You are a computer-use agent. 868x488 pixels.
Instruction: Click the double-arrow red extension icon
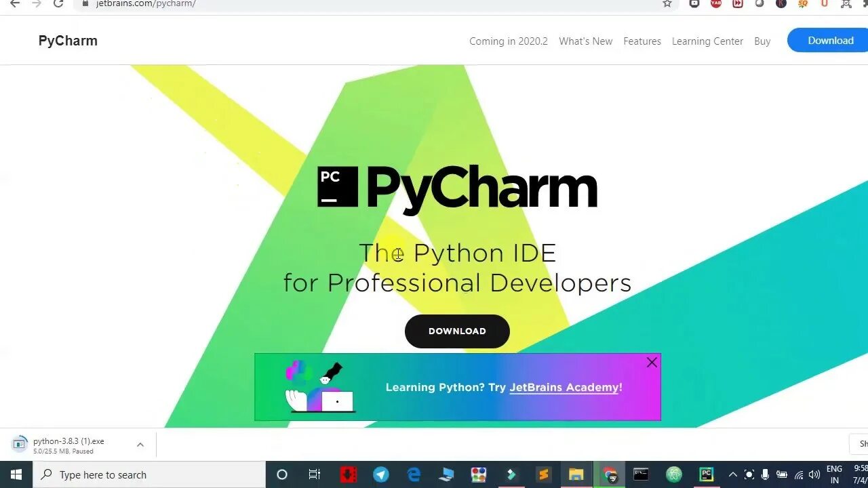738,3
